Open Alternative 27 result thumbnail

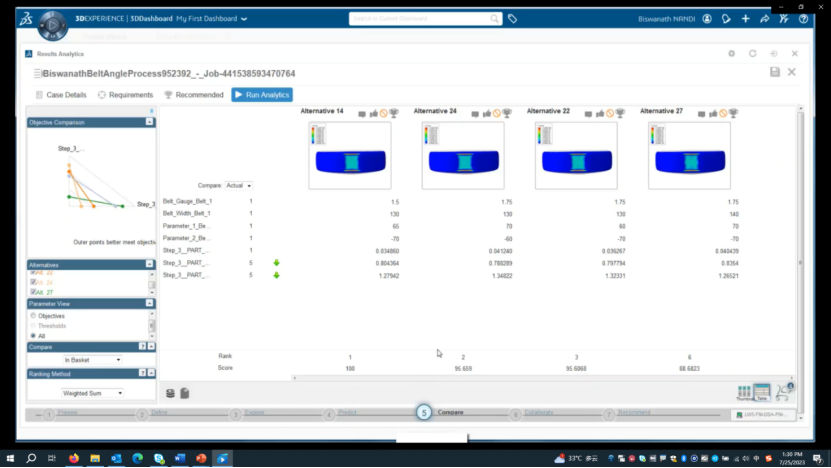pos(689,155)
